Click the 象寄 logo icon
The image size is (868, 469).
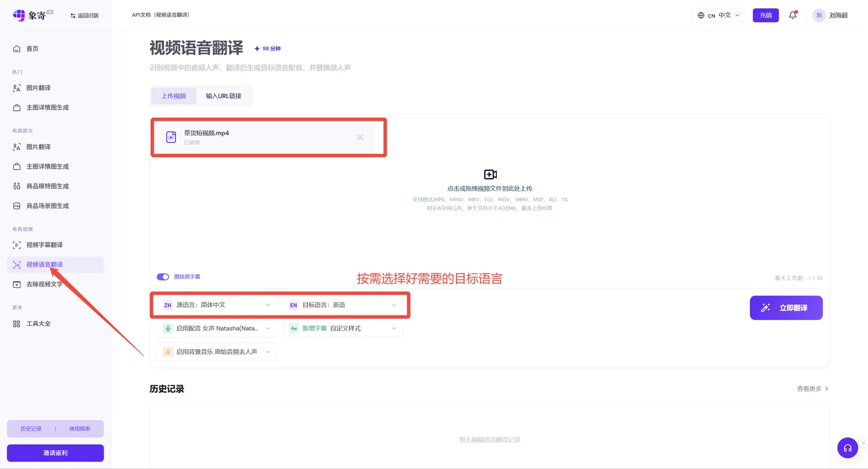point(19,15)
